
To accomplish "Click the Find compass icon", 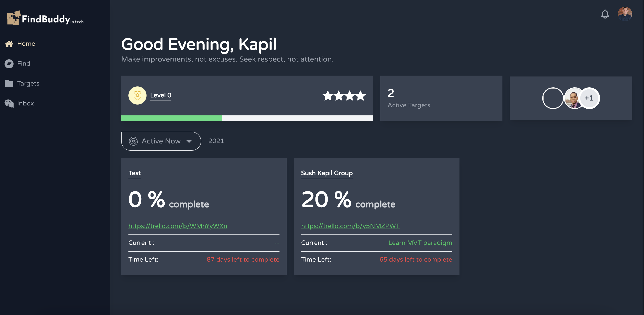I will pyautogui.click(x=9, y=64).
